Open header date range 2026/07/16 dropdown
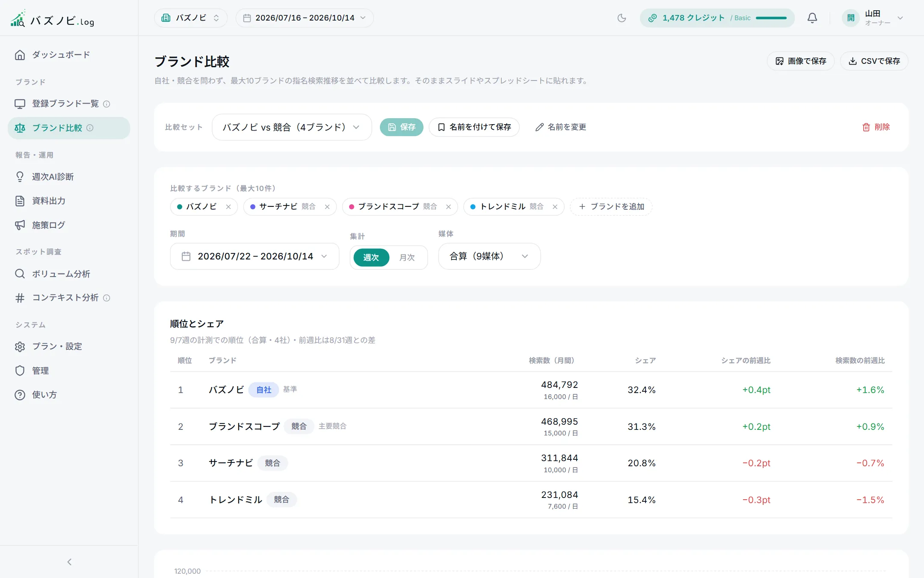This screenshot has height=578, width=924. tap(305, 18)
